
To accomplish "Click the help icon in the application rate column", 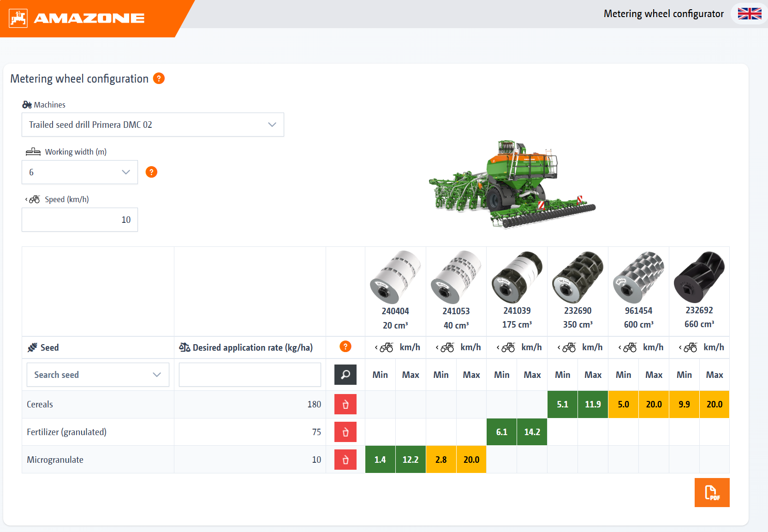I will coord(345,347).
